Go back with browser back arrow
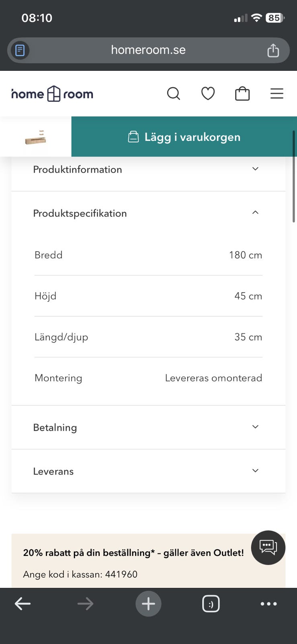 23,603
